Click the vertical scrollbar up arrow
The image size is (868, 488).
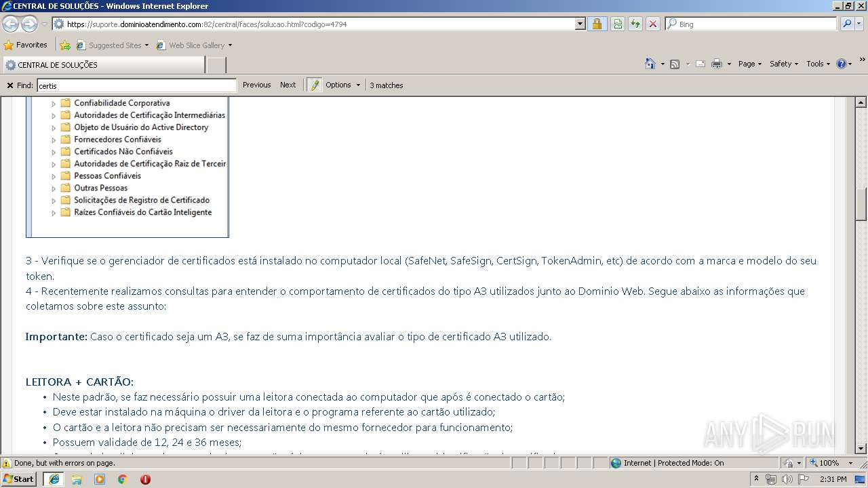click(x=861, y=103)
